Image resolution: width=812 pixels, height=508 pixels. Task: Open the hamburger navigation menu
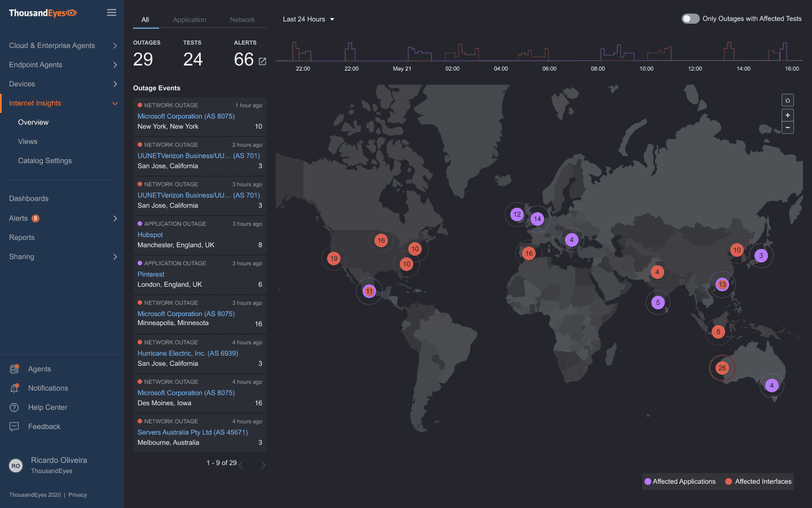pyautogui.click(x=111, y=12)
